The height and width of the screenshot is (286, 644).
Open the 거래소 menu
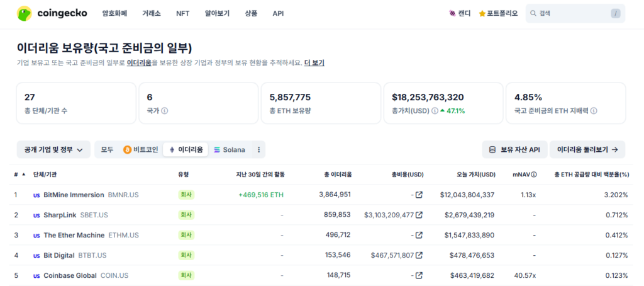coord(152,13)
